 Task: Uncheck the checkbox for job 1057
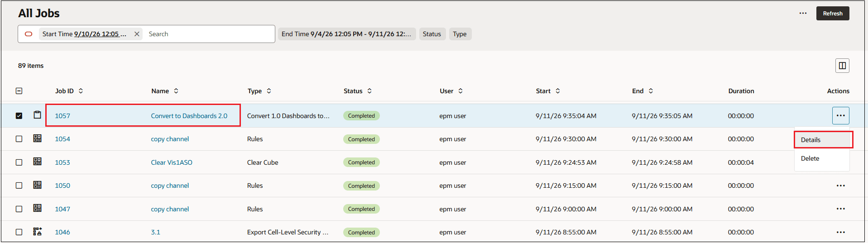coord(19,116)
